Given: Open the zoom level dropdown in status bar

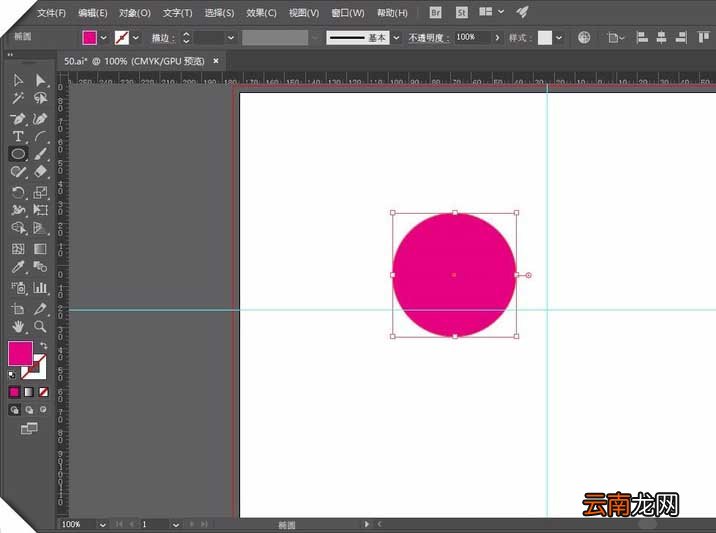Looking at the screenshot, I should click(x=102, y=525).
